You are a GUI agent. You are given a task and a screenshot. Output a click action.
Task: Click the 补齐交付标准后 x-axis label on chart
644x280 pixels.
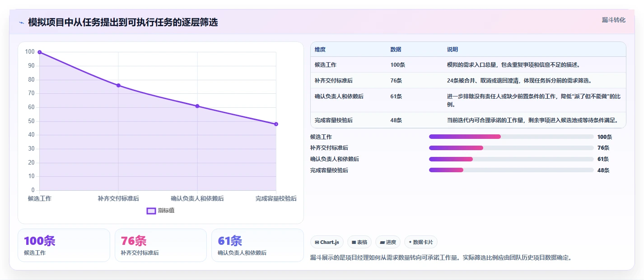118,198
